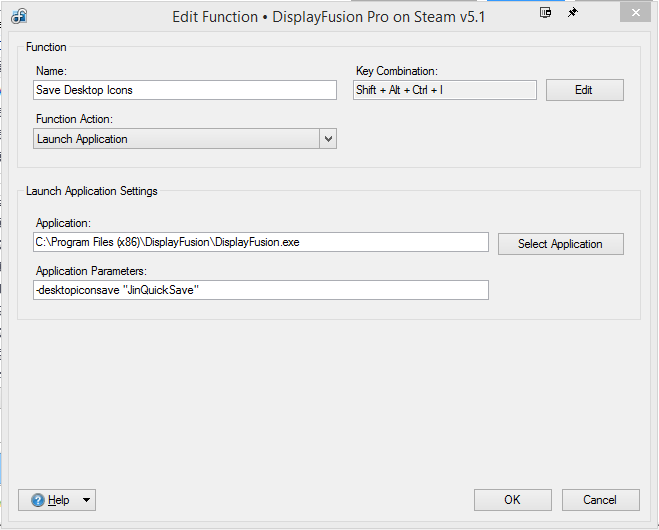Click the Function group label

coord(48,46)
